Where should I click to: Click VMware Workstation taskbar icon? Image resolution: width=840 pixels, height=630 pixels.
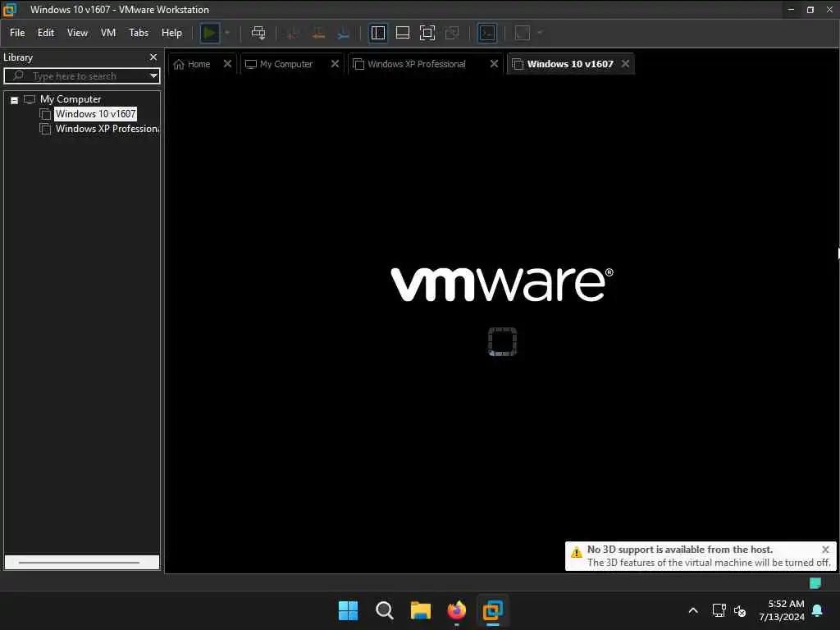pos(493,610)
